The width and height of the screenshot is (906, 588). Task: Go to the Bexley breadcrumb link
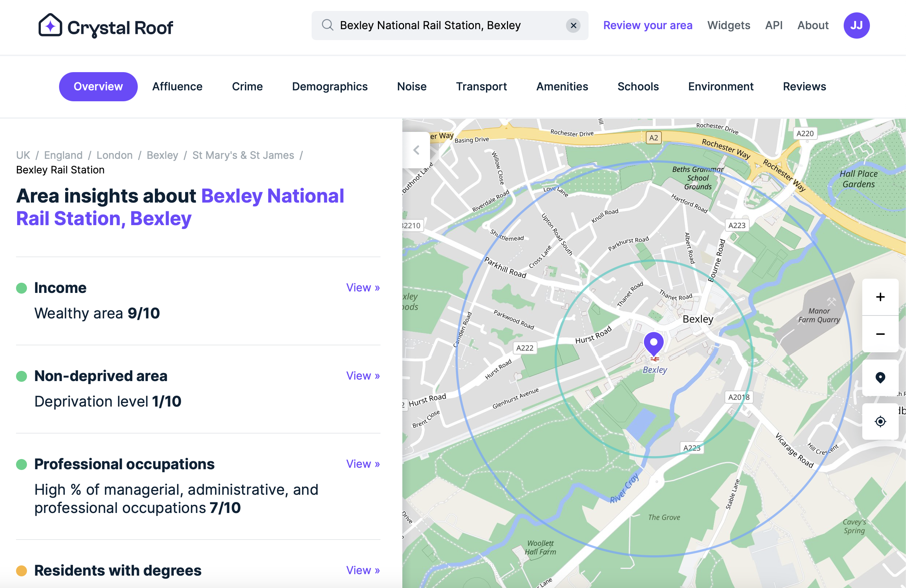point(162,155)
